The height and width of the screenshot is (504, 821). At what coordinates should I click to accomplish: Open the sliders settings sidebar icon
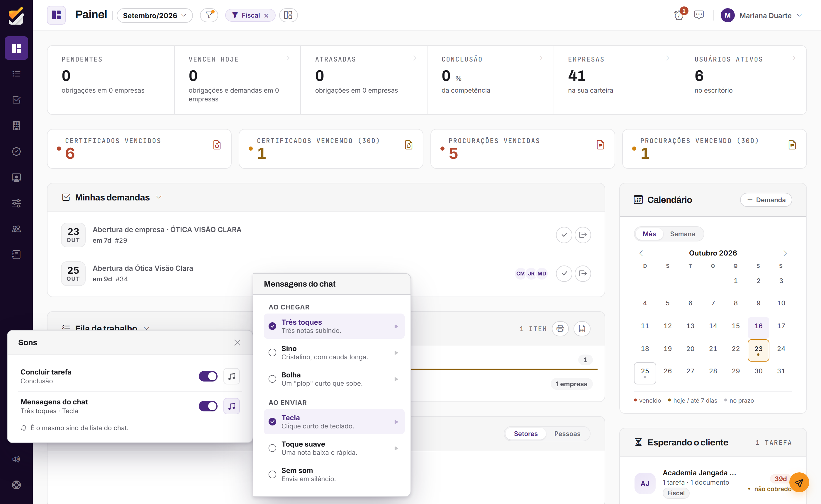click(x=16, y=203)
